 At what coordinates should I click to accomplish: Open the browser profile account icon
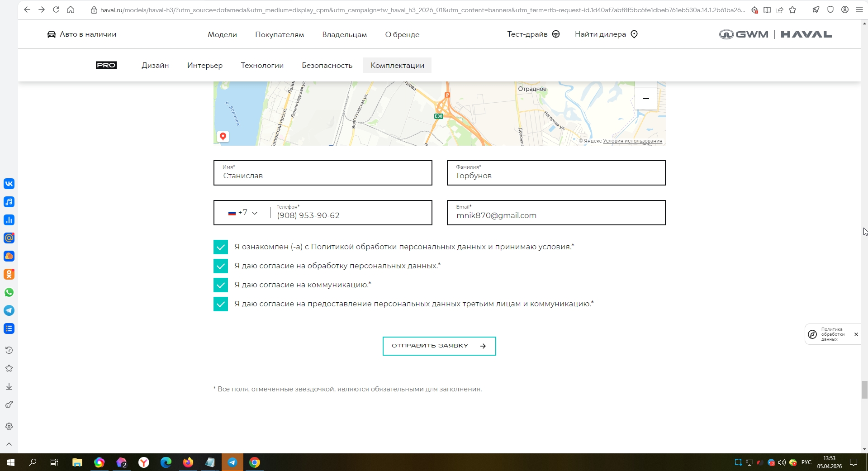tap(845, 10)
